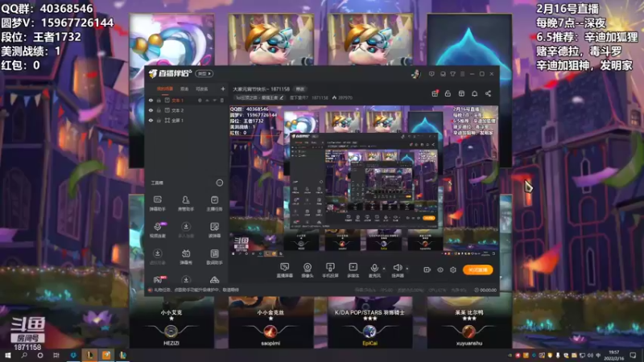
Task: Click the virtual gift download tool in row three
Action: [157, 257]
